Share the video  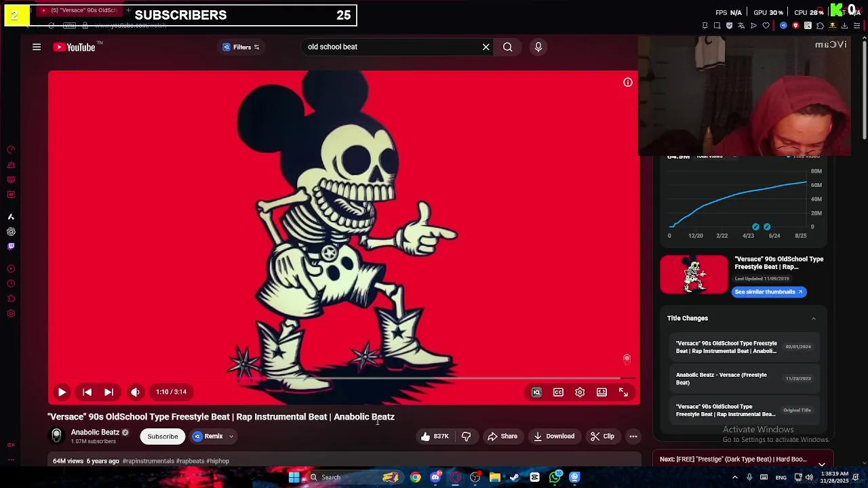click(502, 436)
